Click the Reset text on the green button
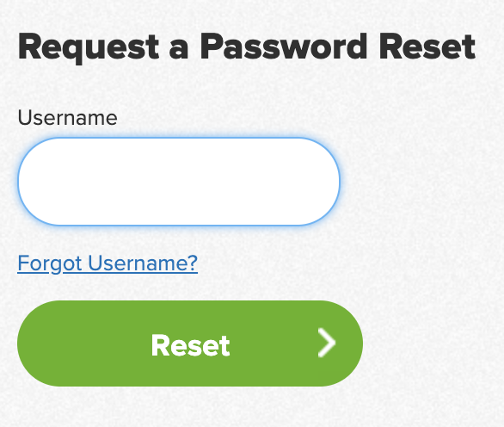The height and width of the screenshot is (427, 504). point(191,345)
